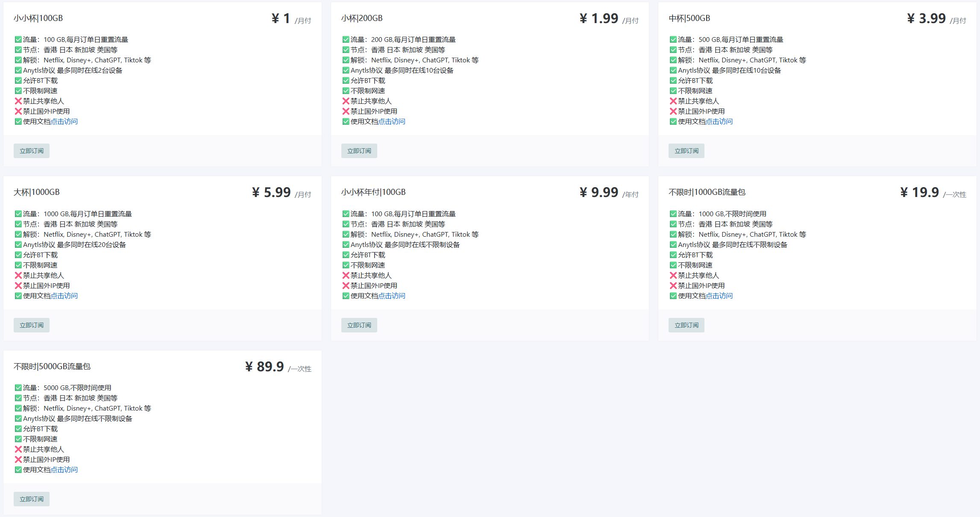
Task: Click check beside 不限制网速 in 中杯|500GB card
Action: pos(673,91)
